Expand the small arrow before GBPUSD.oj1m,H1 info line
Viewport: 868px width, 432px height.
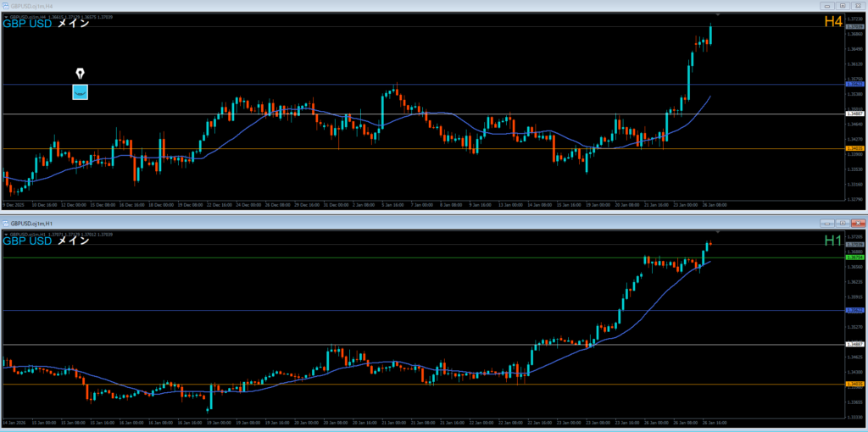6,235
